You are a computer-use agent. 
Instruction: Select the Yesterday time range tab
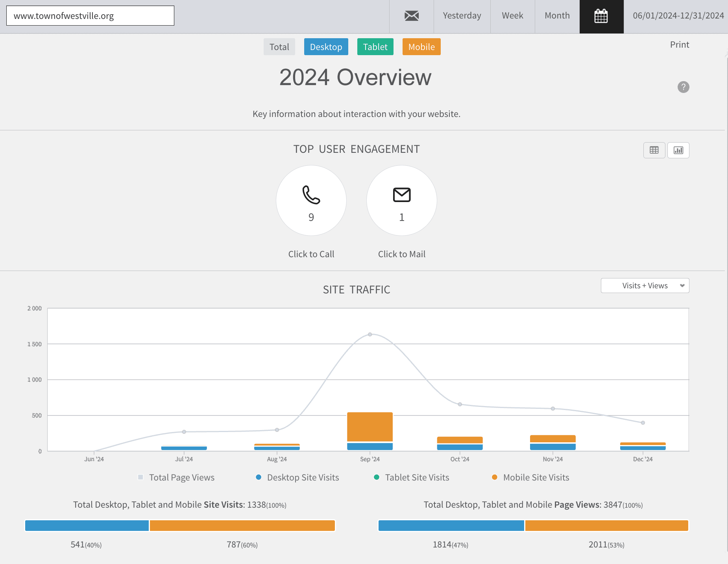tap(462, 16)
